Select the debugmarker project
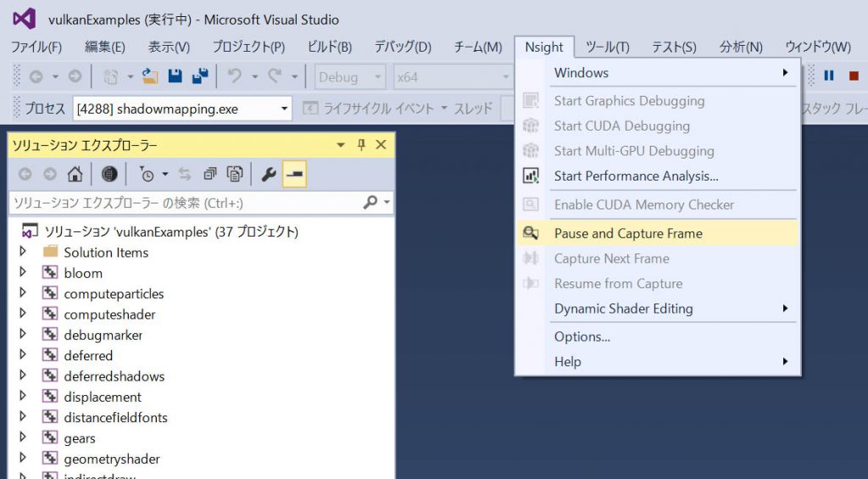Image resolution: width=868 pixels, height=479 pixels. point(103,335)
